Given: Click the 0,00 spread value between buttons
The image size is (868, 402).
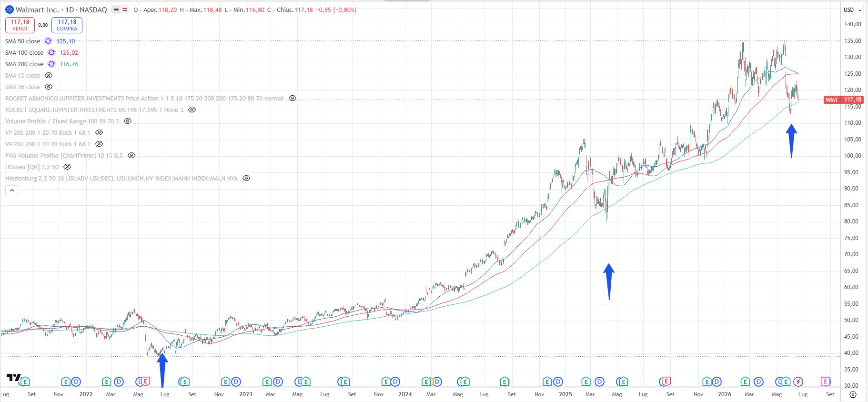Looking at the screenshot, I should [x=43, y=25].
